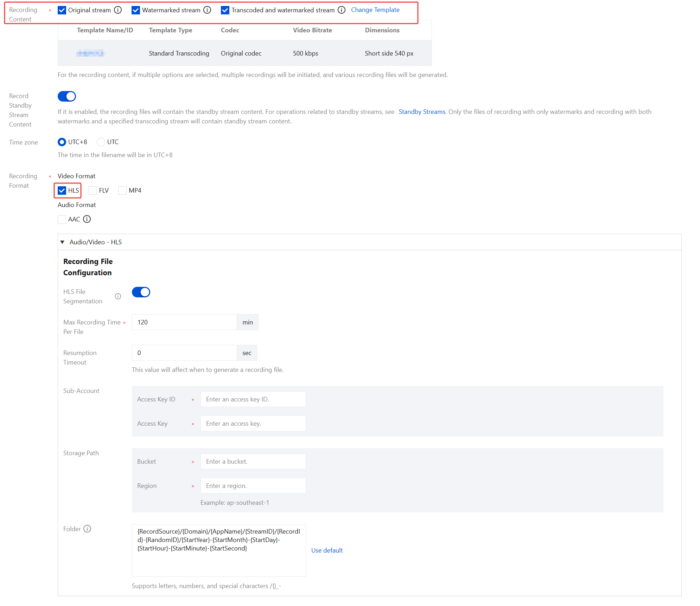Open the Change Template link
The height and width of the screenshot is (606, 700).
click(x=375, y=10)
